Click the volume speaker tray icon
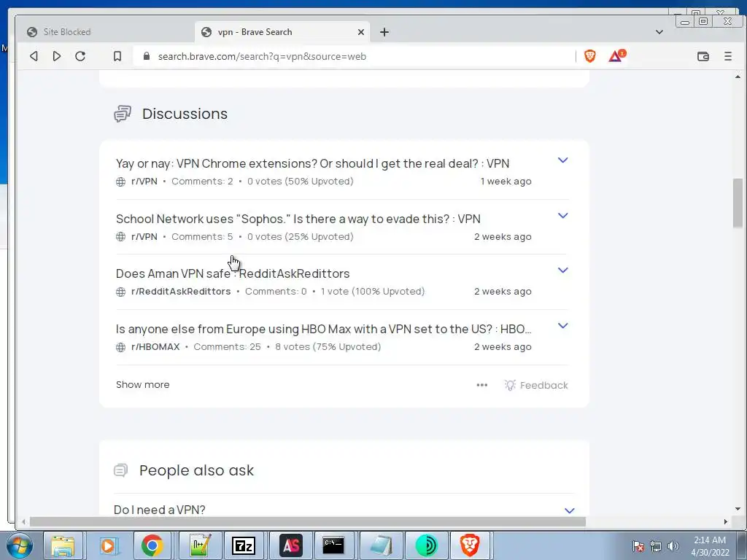The width and height of the screenshot is (747, 560). click(x=673, y=546)
